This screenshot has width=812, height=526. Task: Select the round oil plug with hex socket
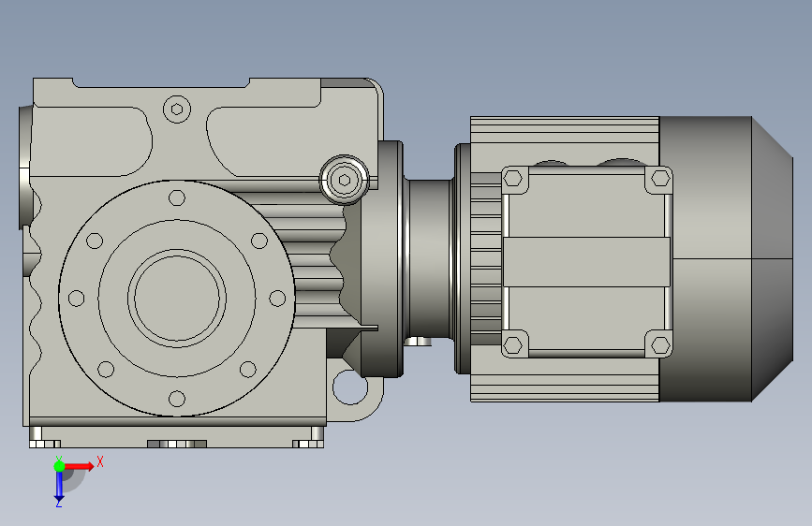345,180
